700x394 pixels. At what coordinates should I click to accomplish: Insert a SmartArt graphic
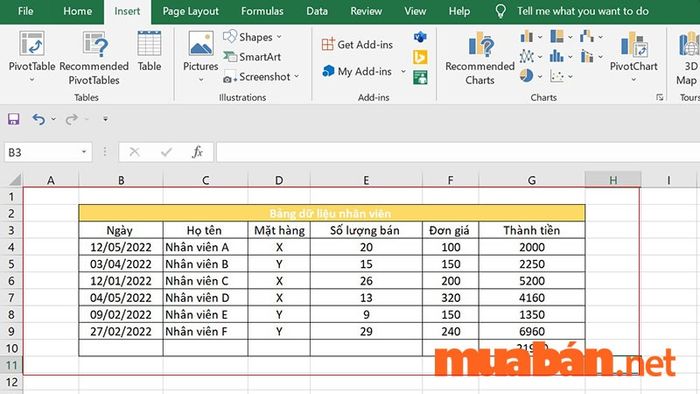point(252,57)
